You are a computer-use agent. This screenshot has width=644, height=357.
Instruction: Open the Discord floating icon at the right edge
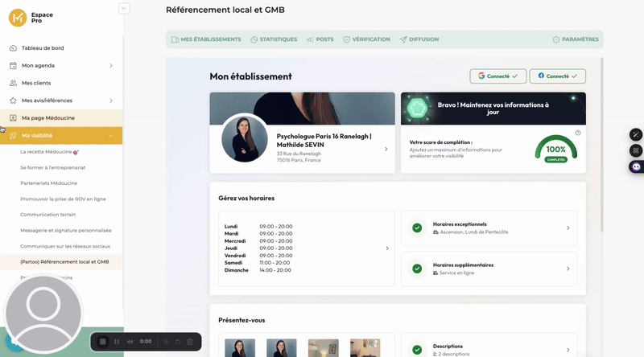(x=636, y=166)
